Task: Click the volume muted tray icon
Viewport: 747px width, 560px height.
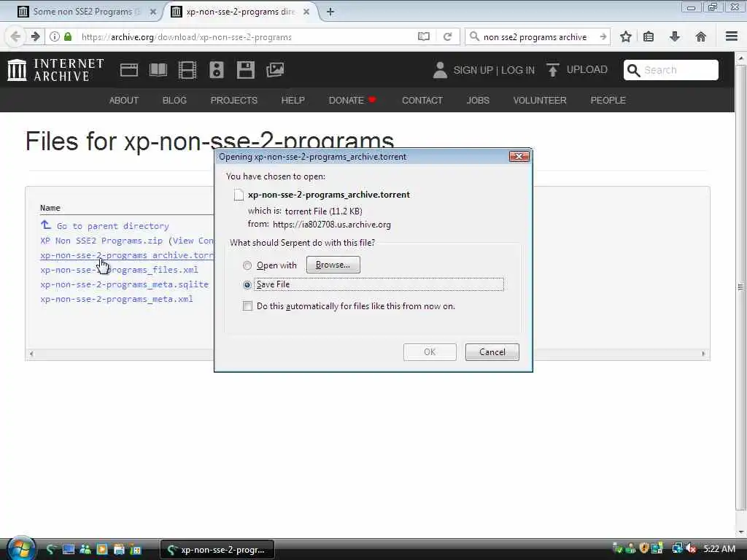Action: [x=692, y=549]
